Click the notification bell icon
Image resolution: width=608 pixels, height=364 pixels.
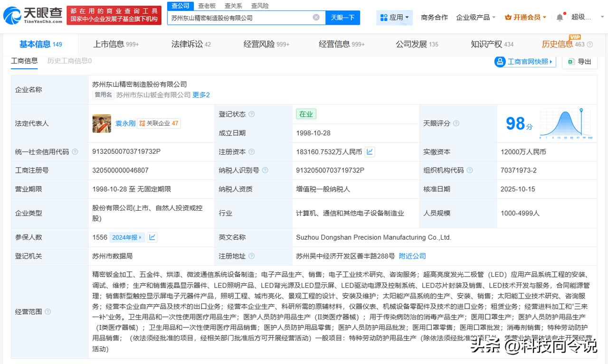(x=560, y=18)
